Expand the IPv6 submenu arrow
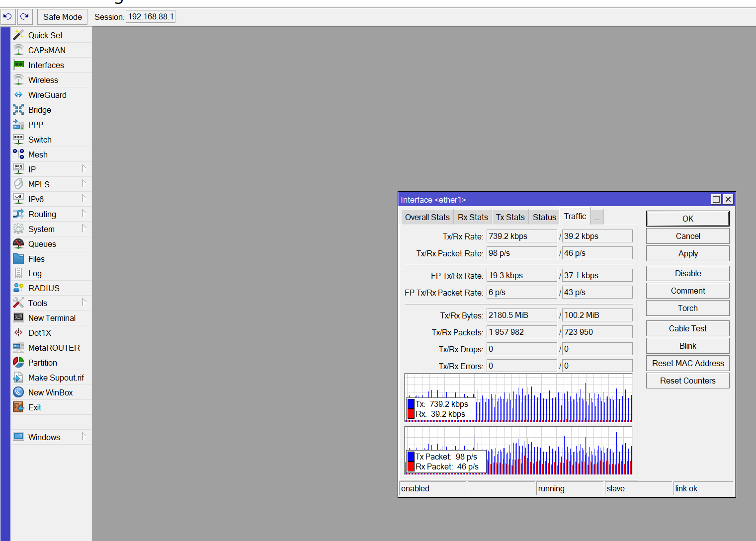 pos(84,198)
